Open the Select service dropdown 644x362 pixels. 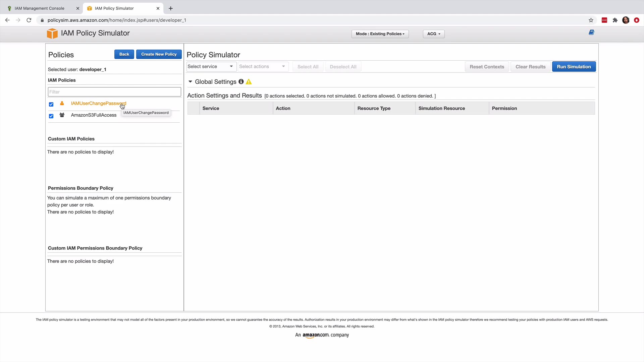click(x=211, y=66)
